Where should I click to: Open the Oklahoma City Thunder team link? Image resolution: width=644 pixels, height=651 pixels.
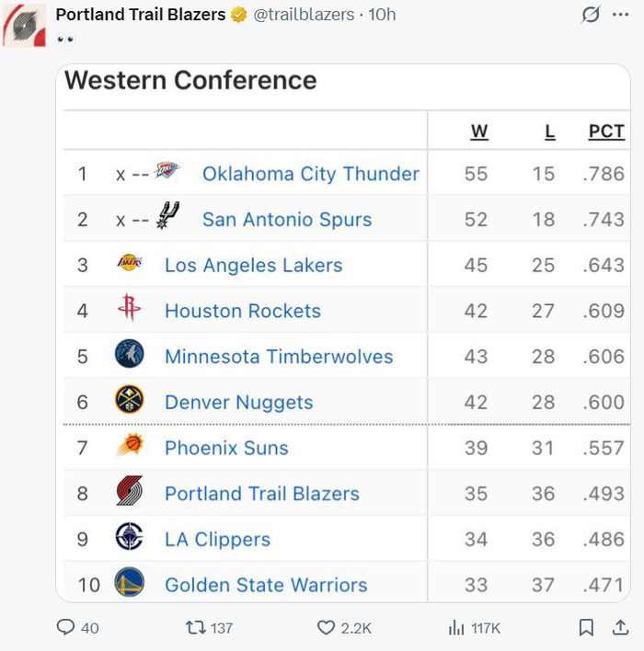pyautogui.click(x=310, y=174)
